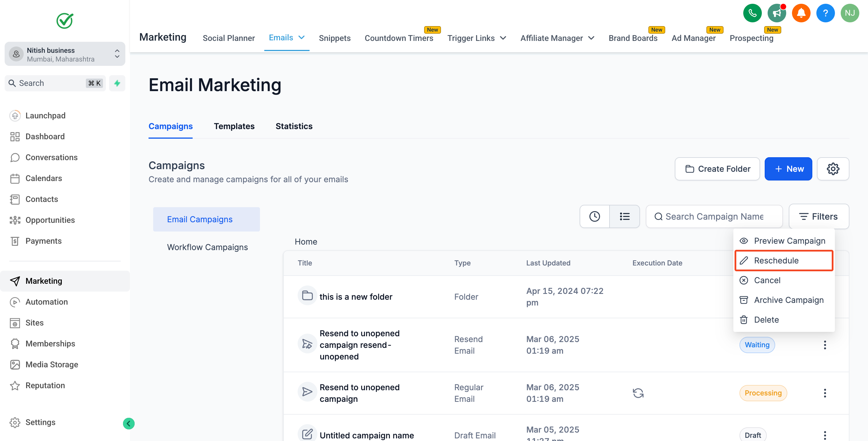
Task: Open three-dot menu for Processing campaign
Action: pyautogui.click(x=824, y=393)
